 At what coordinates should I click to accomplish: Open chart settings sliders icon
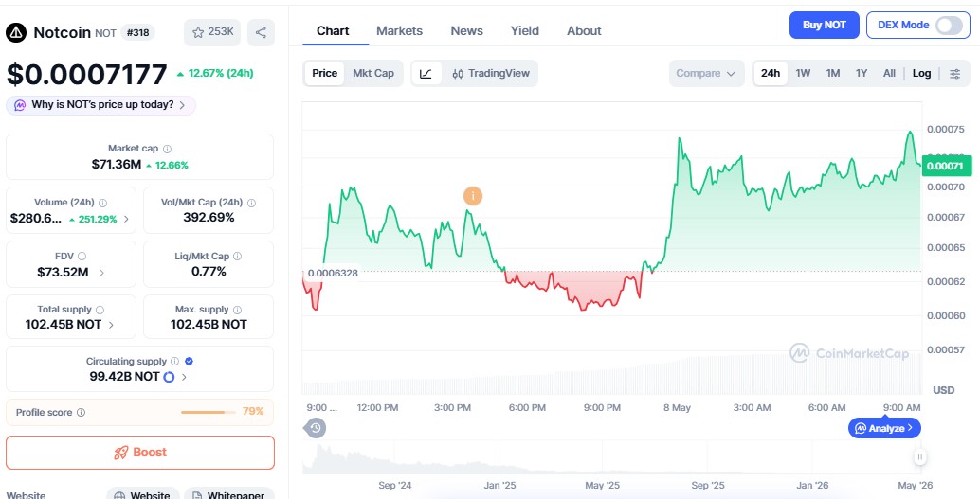click(x=955, y=74)
